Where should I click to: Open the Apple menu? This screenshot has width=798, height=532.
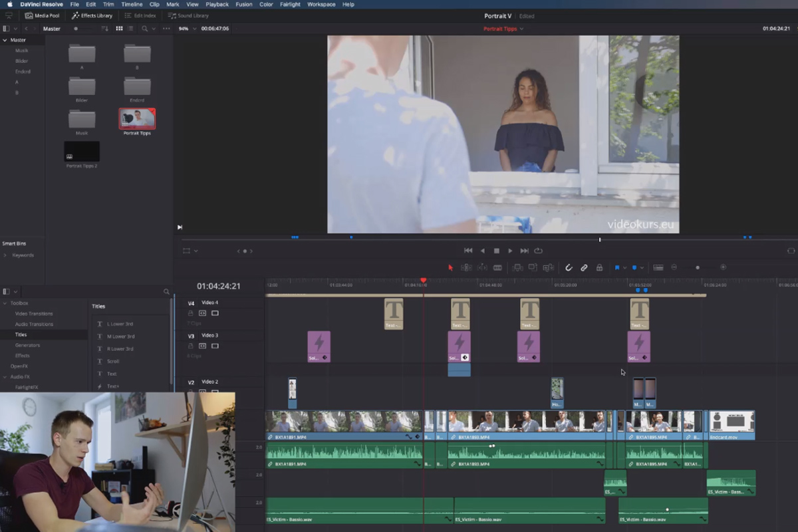coord(9,4)
